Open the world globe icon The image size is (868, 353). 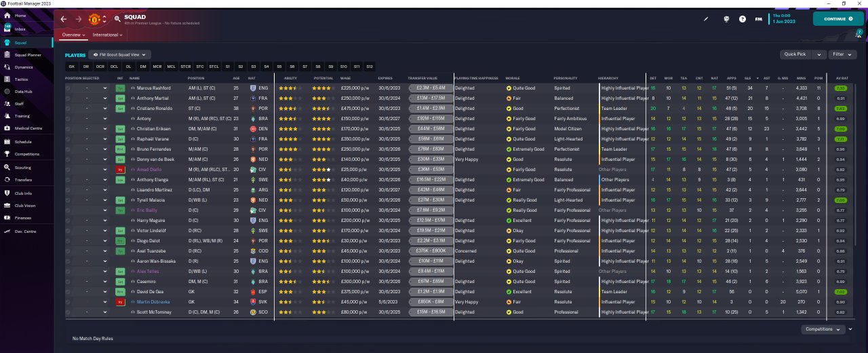pyautogui.click(x=726, y=19)
